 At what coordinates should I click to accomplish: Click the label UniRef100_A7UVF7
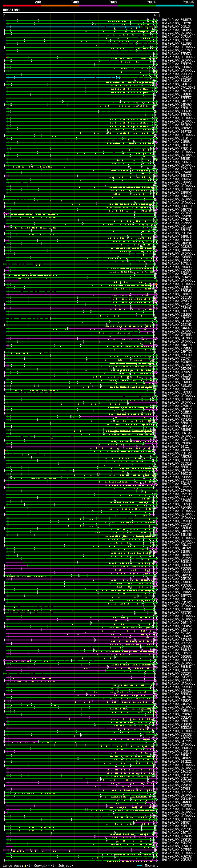177,318
